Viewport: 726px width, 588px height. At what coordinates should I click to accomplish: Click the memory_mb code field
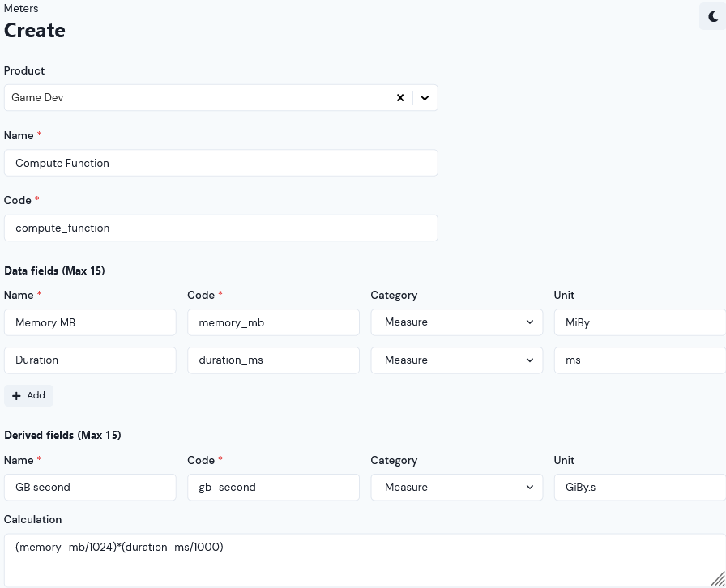point(273,322)
